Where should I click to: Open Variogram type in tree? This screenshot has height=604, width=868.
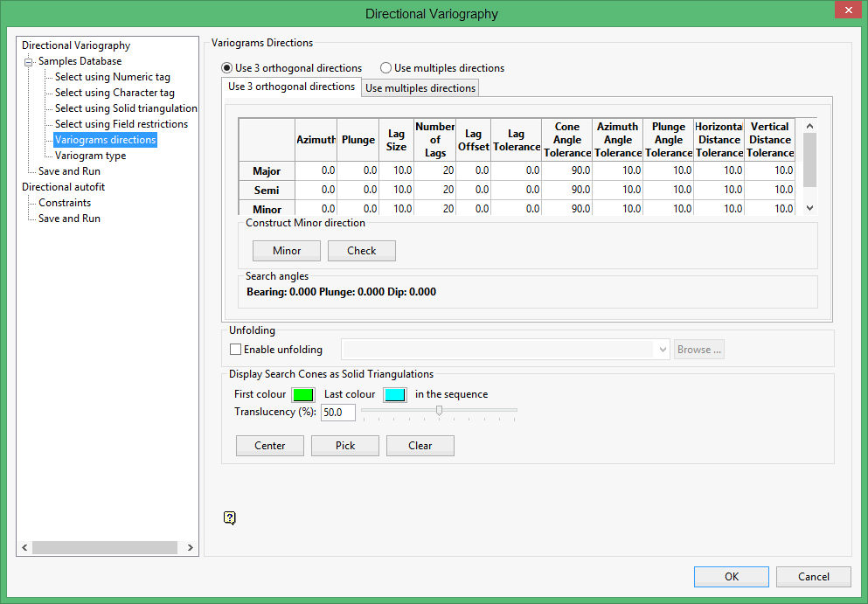90,156
